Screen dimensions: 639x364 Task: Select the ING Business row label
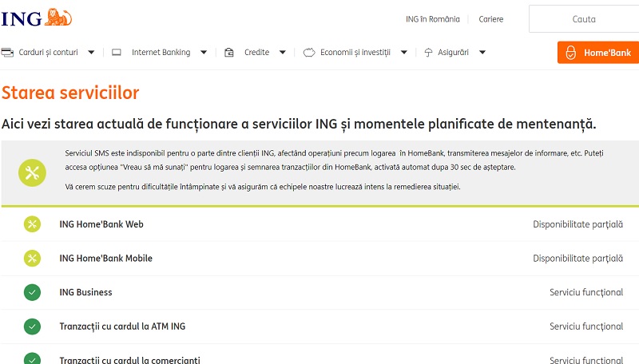85,292
